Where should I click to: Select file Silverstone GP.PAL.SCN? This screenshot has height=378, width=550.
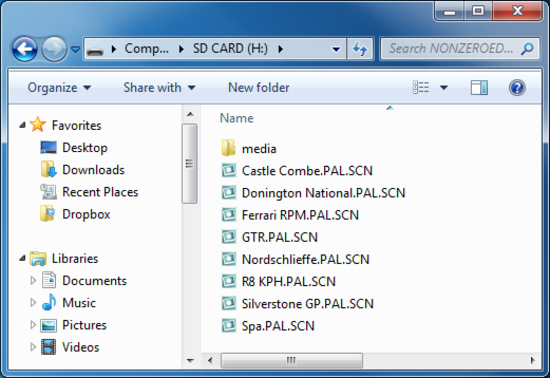click(x=308, y=303)
